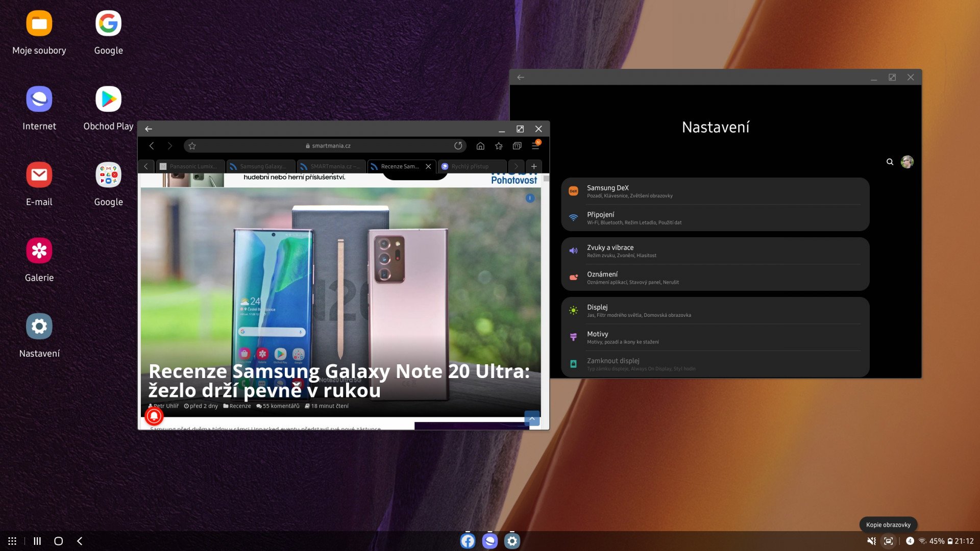The image size is (980, 551).
Task: Open Moje soubory desktop icon
Action: click(39, 23)
